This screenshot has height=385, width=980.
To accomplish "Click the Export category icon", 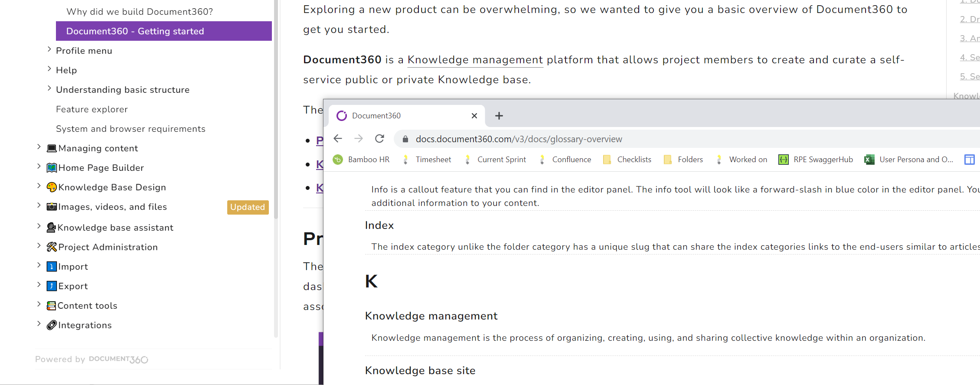I will tap(52, 286).
